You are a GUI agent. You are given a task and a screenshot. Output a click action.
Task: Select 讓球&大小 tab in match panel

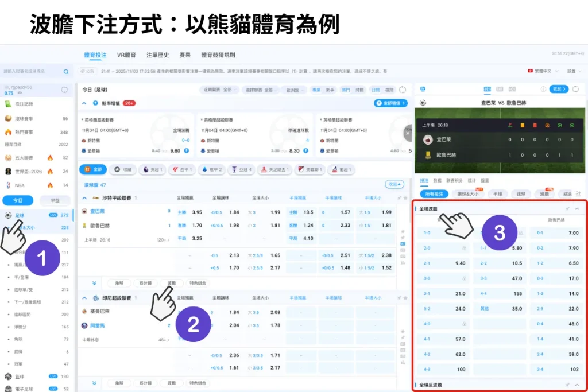pos(467,194)
